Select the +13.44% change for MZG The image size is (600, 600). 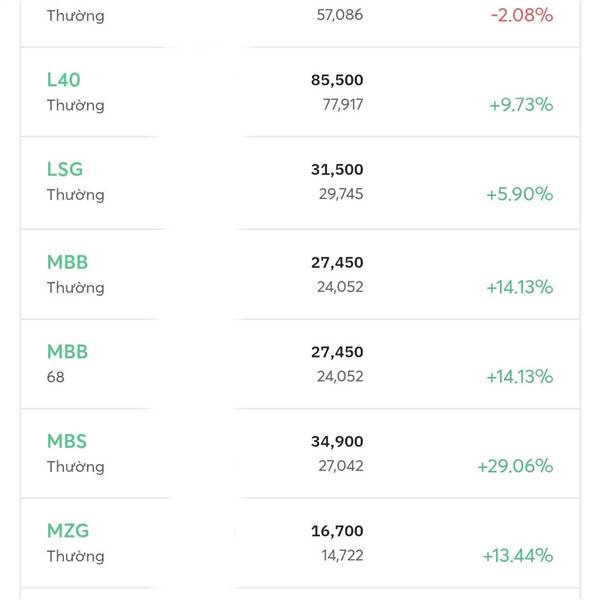point(517,556)
